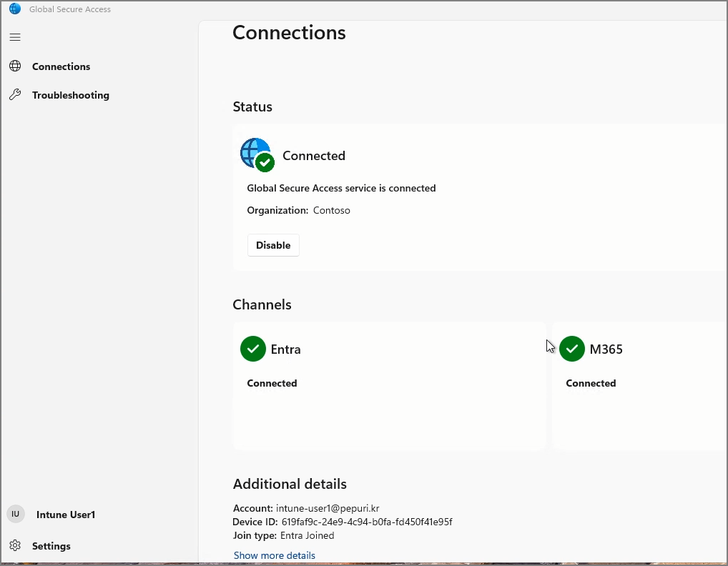The width and height of the screenshot is (728, 566).
Task: Click the IU user avatar
Action: (x=15, y=514)
